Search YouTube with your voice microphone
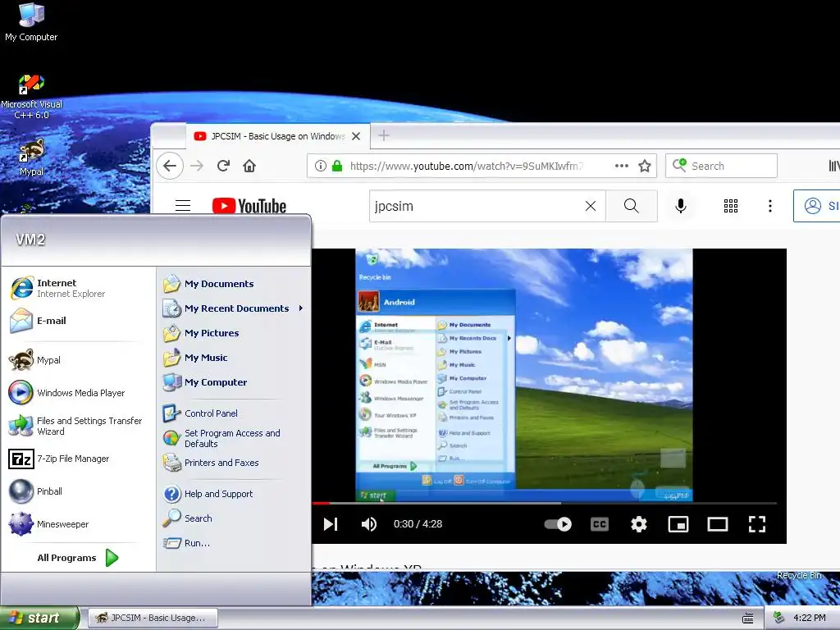 [680, 206]
